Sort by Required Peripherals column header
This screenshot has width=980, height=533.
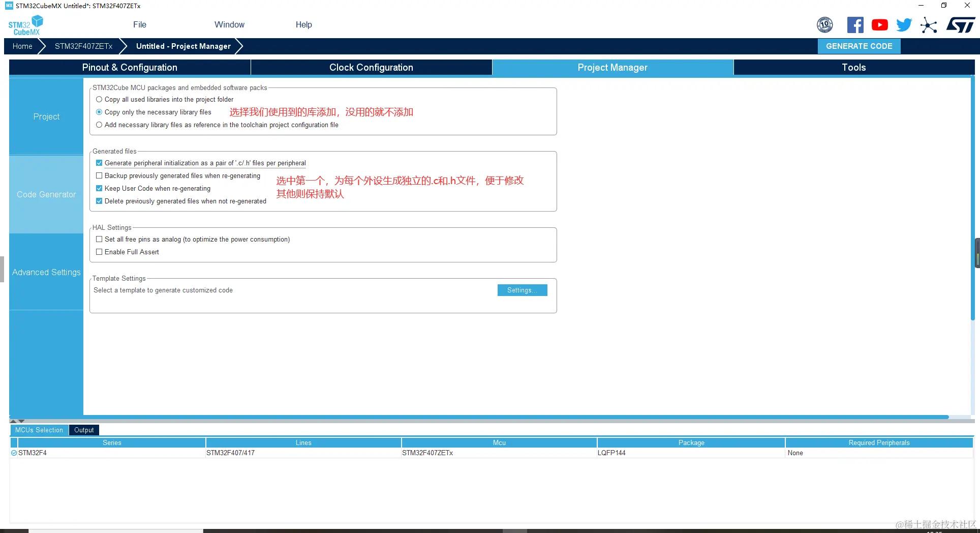[879, 442]
